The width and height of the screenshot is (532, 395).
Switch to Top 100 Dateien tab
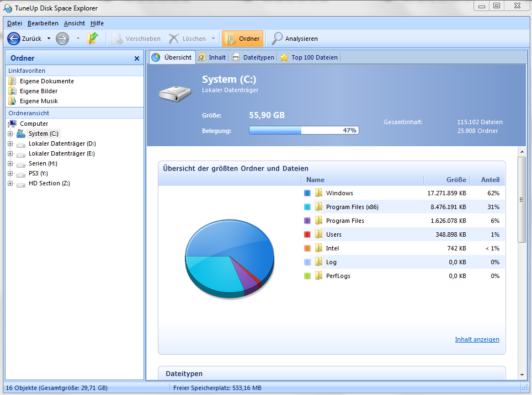(x=309, y=57)
